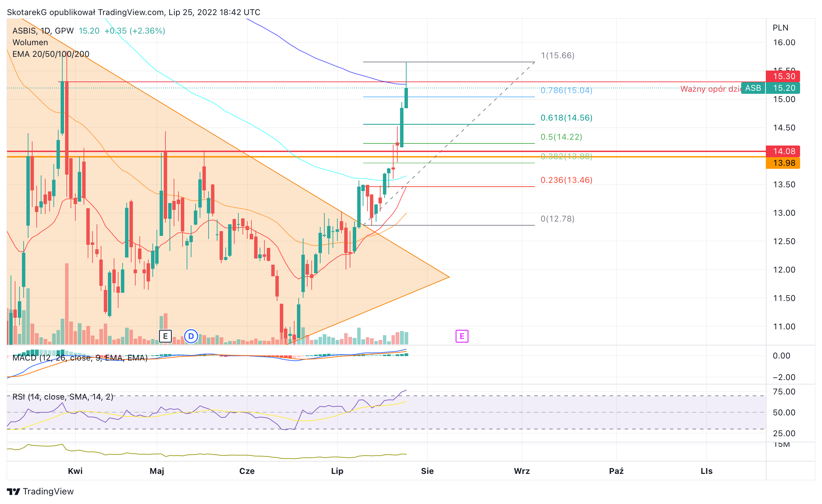Select the Fibonacci 0.5(14.22) level label
This screenshot has height=504, width=822.
pyautogui.click(x=561, y=137)
